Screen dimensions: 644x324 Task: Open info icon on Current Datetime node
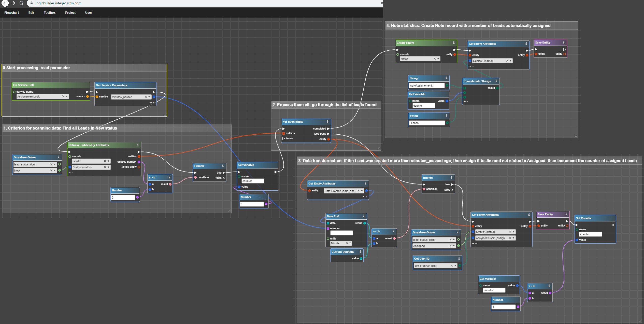(360, 252)
